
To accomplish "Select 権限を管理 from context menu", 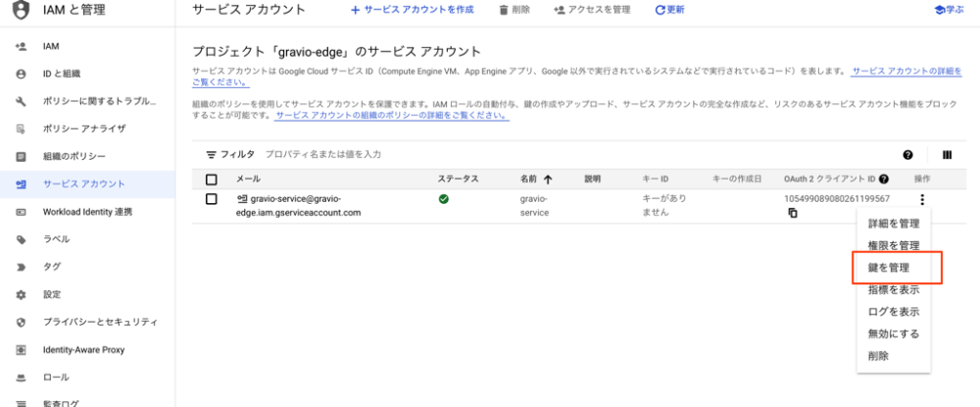I will pyautogui.click(x=894, y=246).
